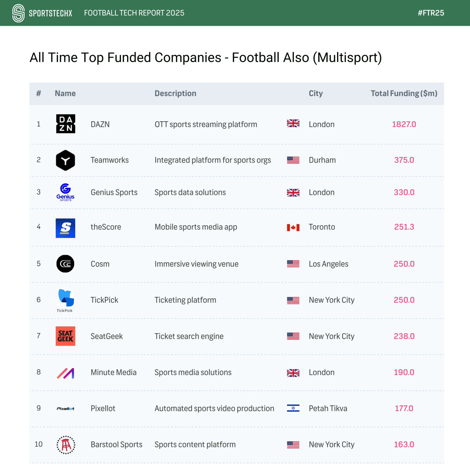Click DAZN's 1827.0 funding value
Screen dimensions: 470x476
point(404,124)
